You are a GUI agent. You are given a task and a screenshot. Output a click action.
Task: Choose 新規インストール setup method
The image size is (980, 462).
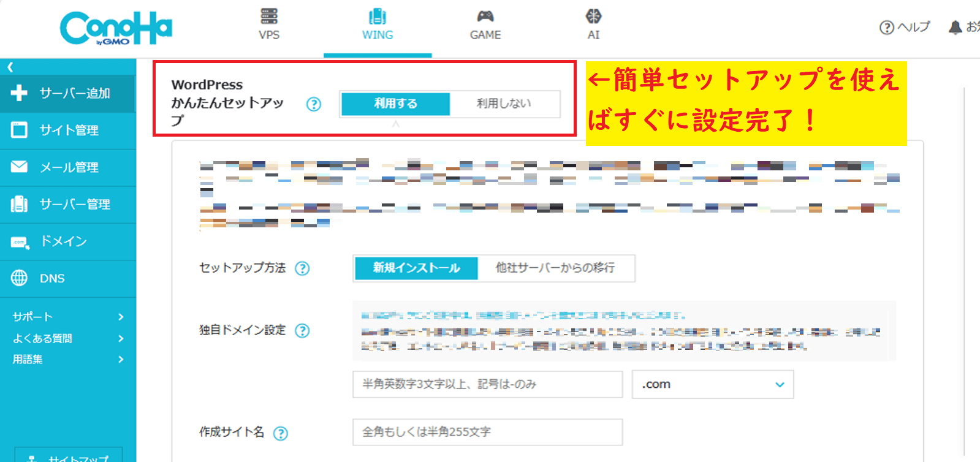(x=416, y=268)
